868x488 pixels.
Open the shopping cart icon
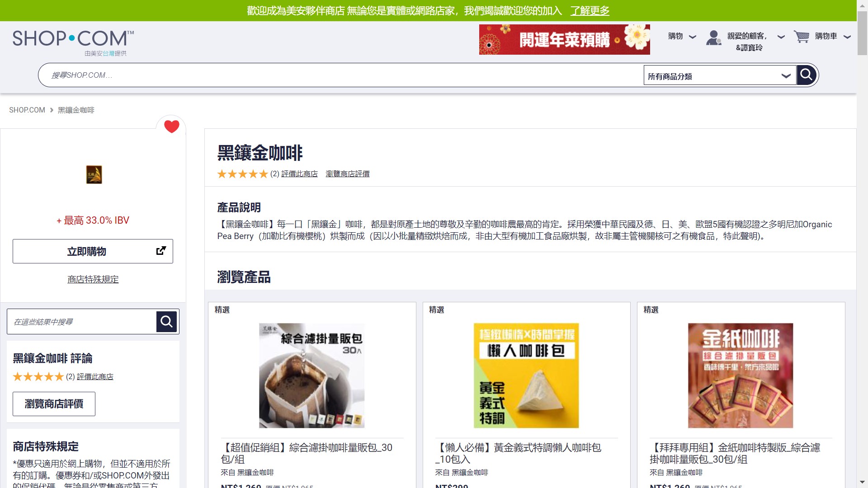[x=802, y=37]
